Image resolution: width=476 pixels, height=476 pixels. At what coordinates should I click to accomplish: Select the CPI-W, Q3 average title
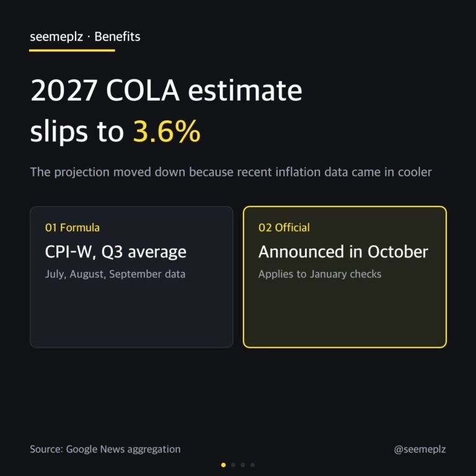coord(116,252)
